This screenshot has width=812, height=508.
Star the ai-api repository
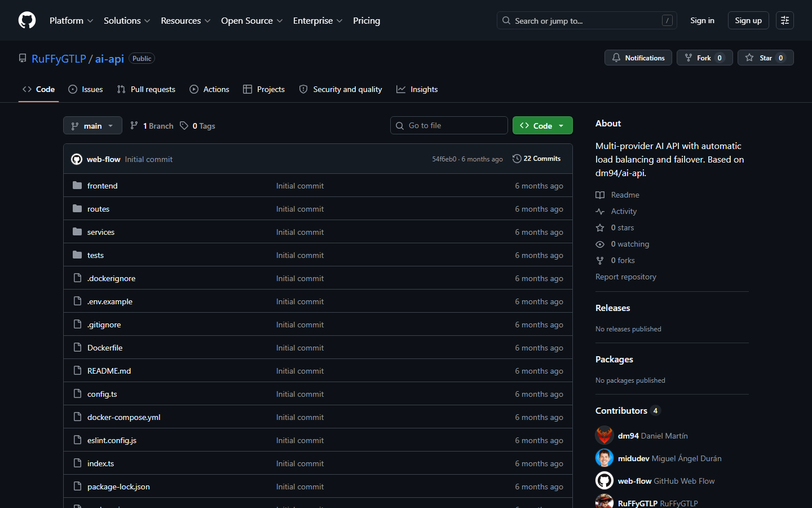[766, 58]
